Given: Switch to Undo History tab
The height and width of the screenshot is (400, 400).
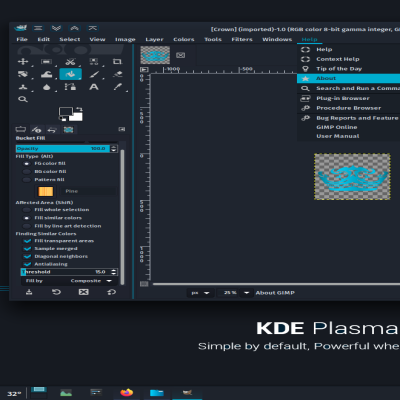Looking at the screenshot, I should click(x=52, y=129).
